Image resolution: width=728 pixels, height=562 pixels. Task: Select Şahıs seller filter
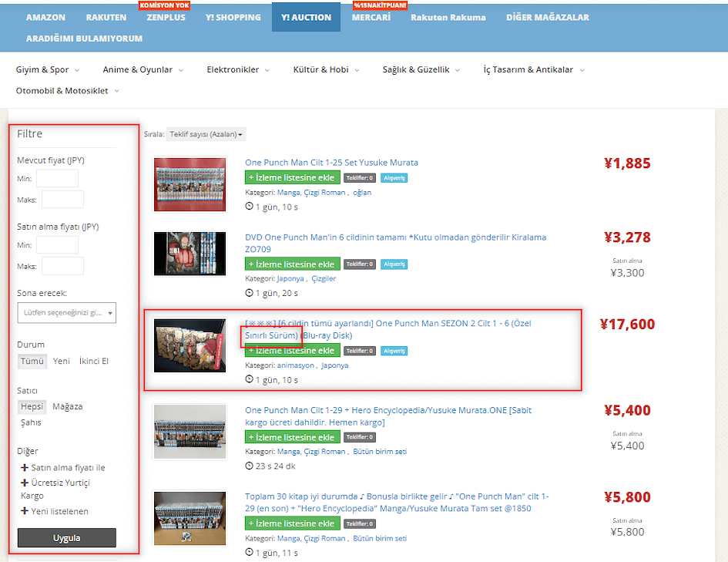[x=31, y=422]
